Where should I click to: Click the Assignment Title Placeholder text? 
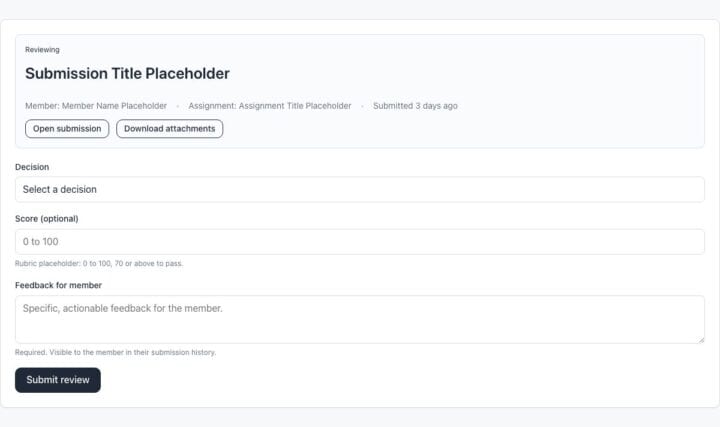point(295,106)
